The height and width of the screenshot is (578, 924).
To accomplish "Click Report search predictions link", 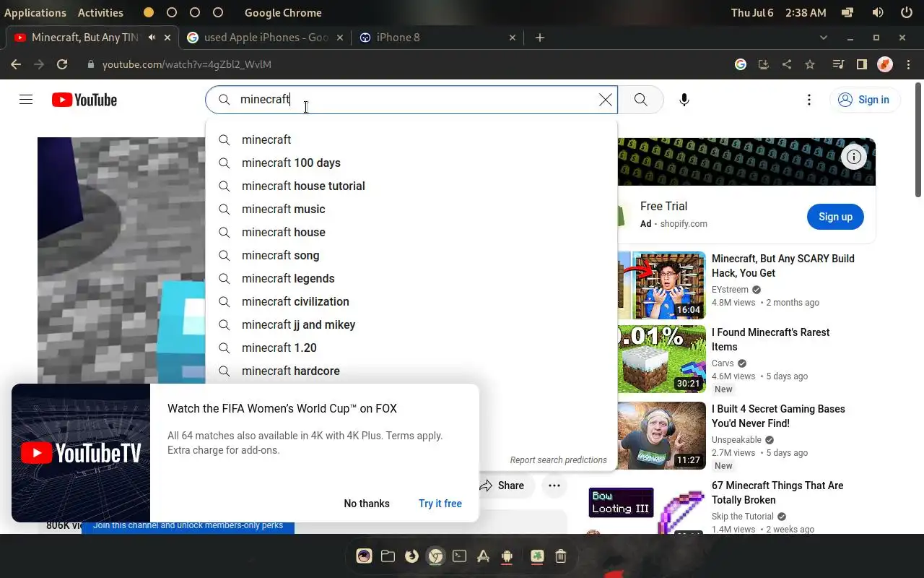I will click(558, 460).
